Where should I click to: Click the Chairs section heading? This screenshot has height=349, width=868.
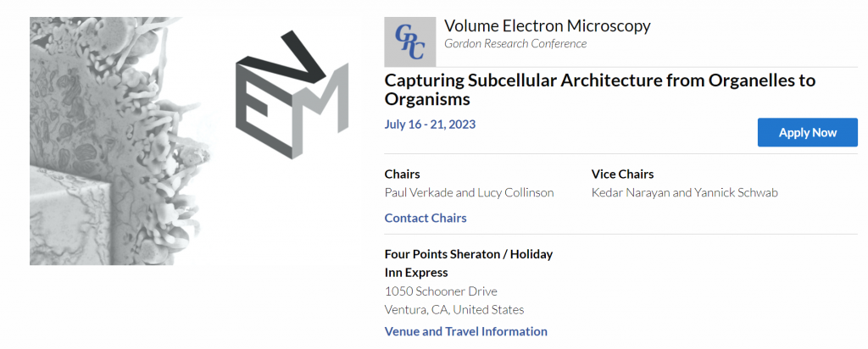pos(402,174)
